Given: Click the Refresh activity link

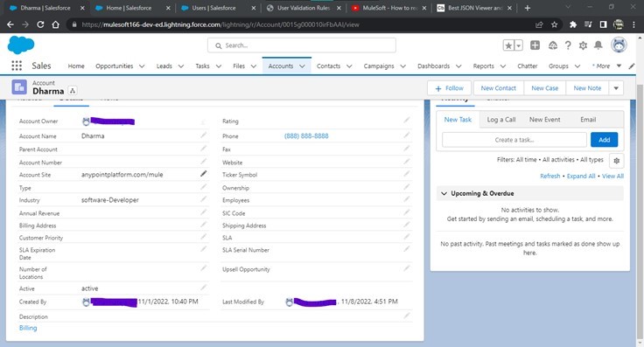Looking at the screenshot, I should tap(550, 176).
